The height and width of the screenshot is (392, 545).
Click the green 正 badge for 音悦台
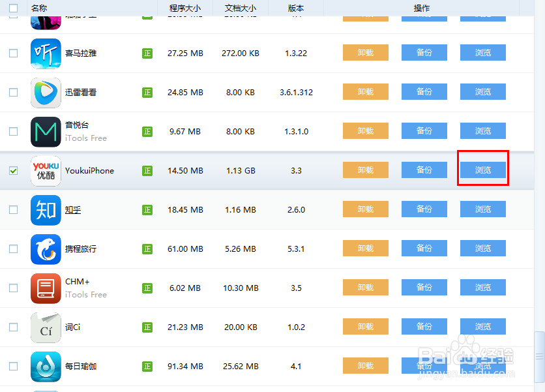click(147, 132)
